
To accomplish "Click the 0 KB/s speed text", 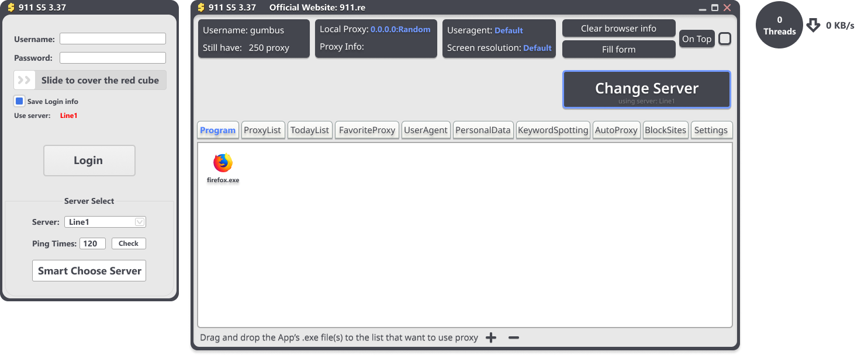I will click(x=840, y=25).
